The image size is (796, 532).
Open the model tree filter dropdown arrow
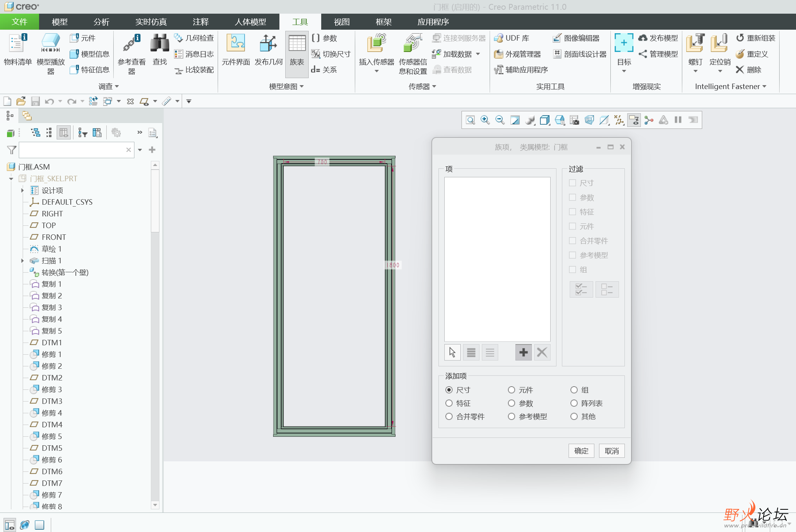click(x=140, y=150)
